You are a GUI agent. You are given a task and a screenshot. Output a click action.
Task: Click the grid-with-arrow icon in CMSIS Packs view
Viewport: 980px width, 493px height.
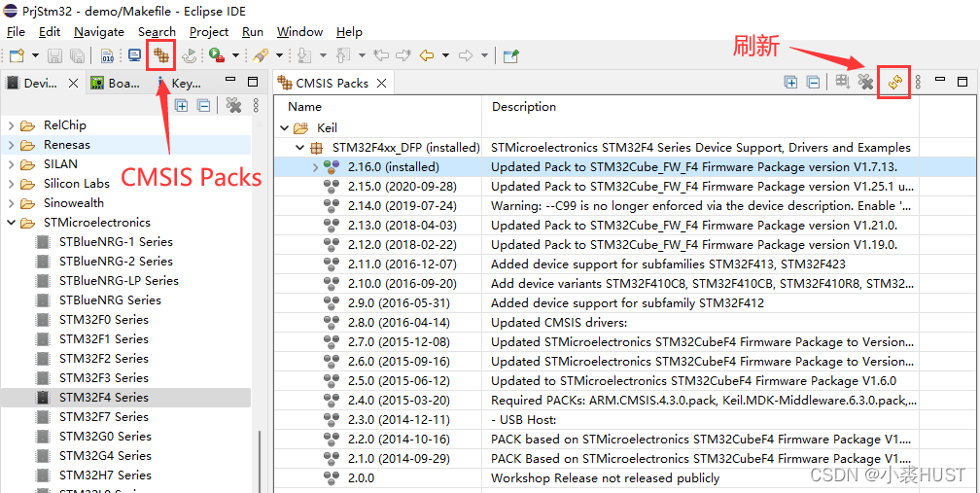point(843,82)
